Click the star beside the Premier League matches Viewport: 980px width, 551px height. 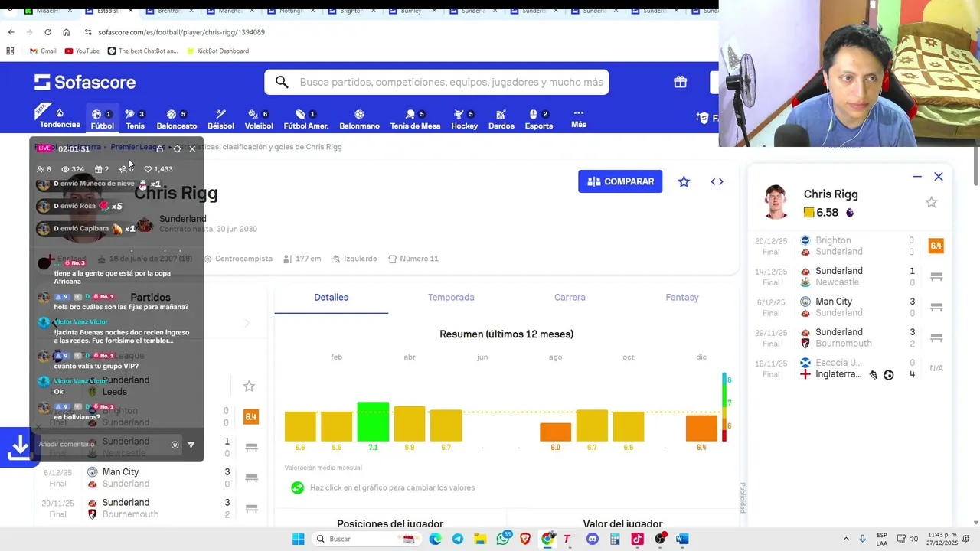click(x=249, y=386)
